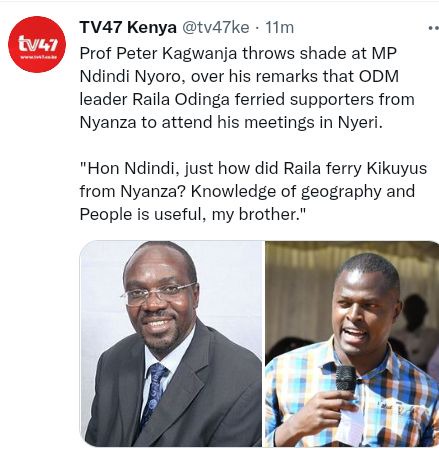Open the TV47 red circular profile avatar
439x452 pixels.
point(37,44)
